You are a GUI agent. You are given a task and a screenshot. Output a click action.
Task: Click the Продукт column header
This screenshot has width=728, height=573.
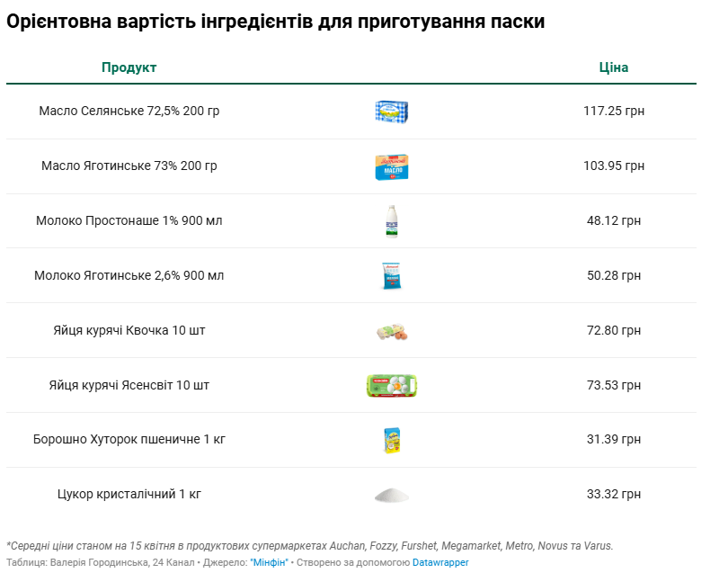(x=129, y=67)
